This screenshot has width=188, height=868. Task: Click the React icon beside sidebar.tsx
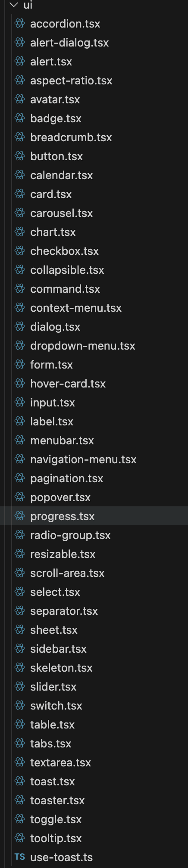(x=20, y=648)
